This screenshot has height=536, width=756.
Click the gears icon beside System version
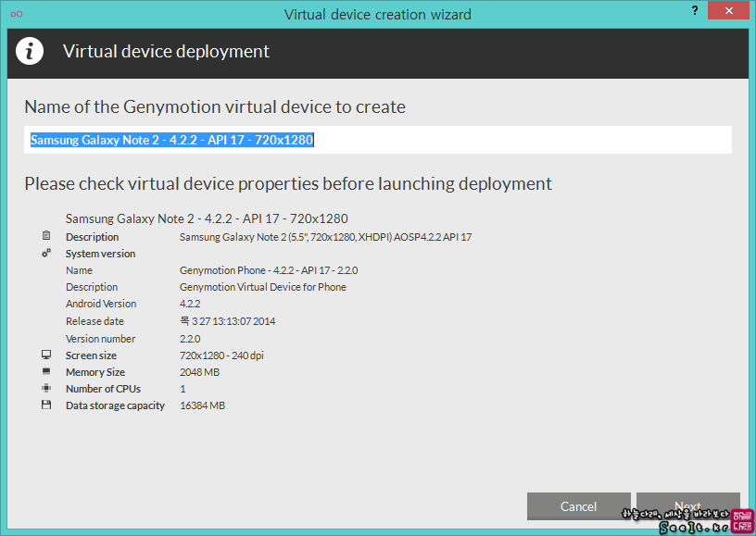tap(46, 253)
